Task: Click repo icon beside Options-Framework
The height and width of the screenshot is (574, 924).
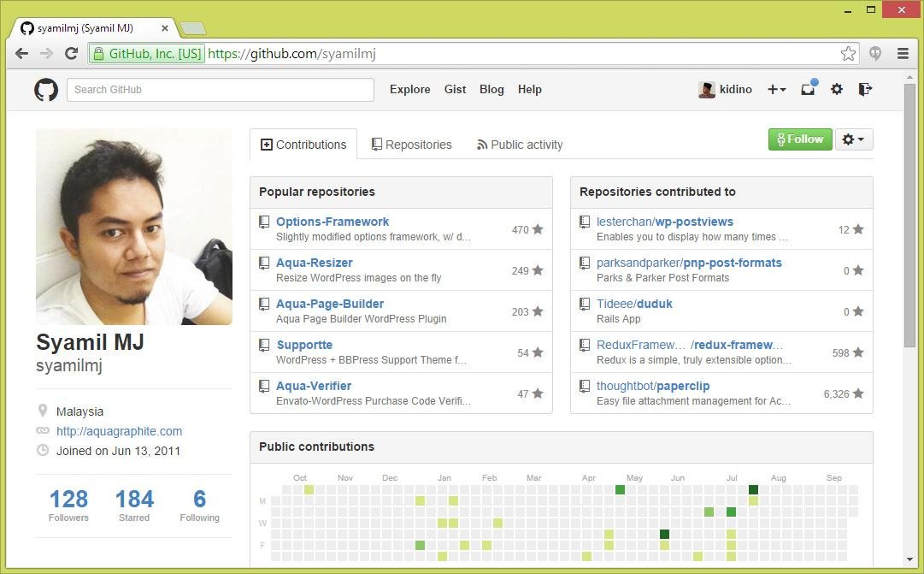Action: pos(264,222)
